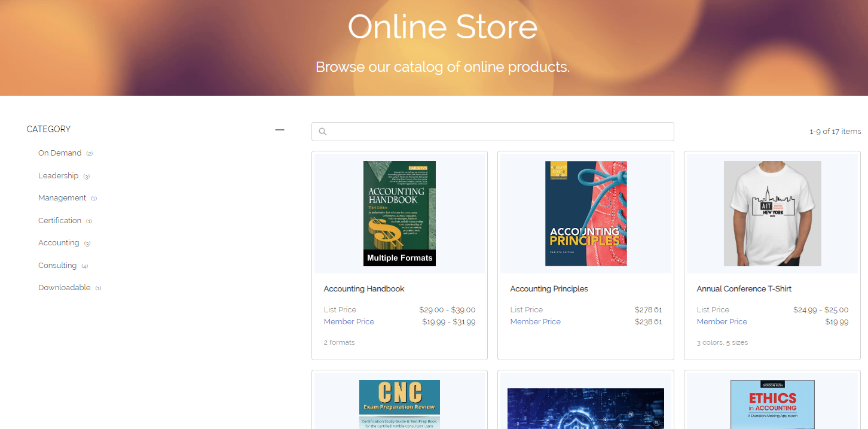Filter products by Accounting category

tap(59, 243)
